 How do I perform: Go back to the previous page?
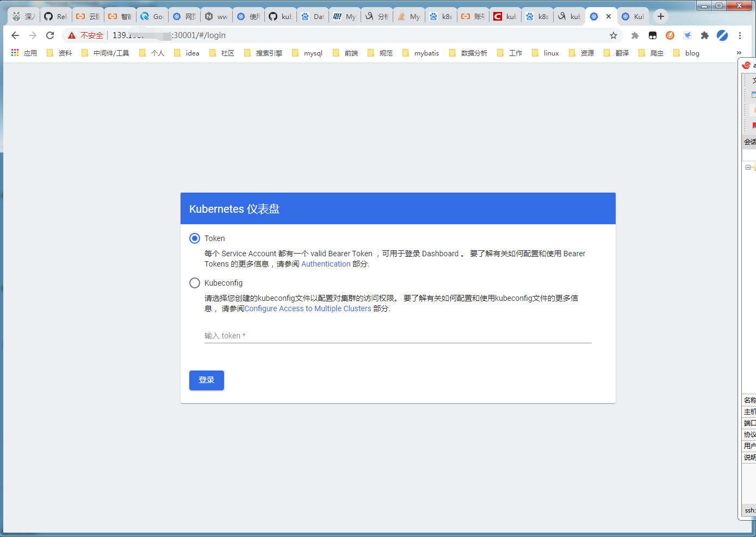click(15, 35)
